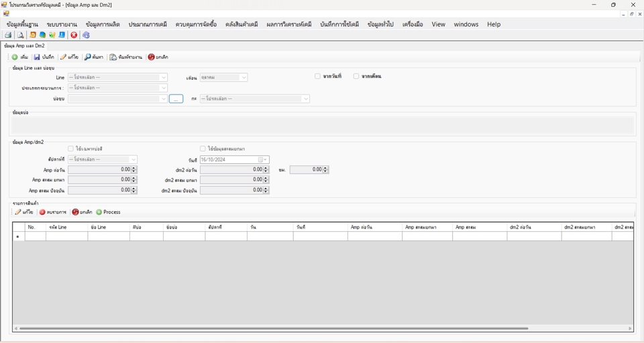
Task: Click the blue globe icon in toolbar
Action: (x=42, y=35)
